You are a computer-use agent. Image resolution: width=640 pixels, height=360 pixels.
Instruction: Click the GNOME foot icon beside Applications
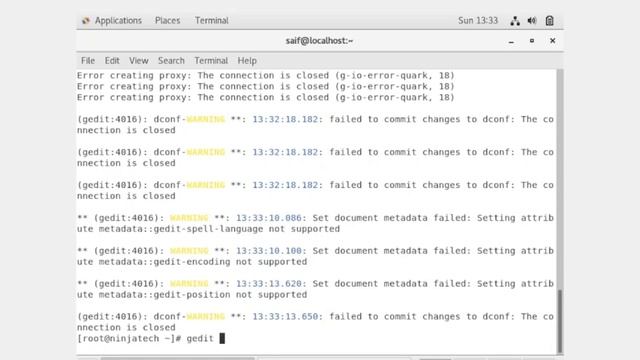coord(86,20)
